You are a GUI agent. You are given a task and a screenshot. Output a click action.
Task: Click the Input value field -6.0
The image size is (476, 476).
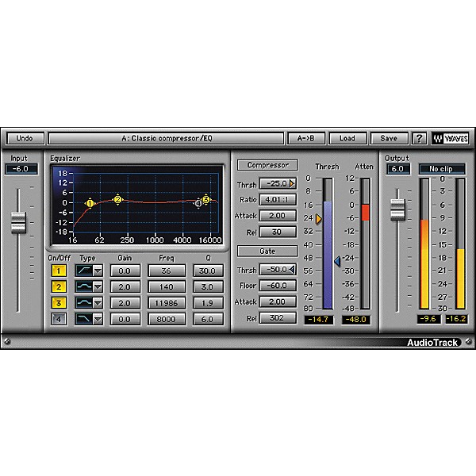(x=21, y=169)
